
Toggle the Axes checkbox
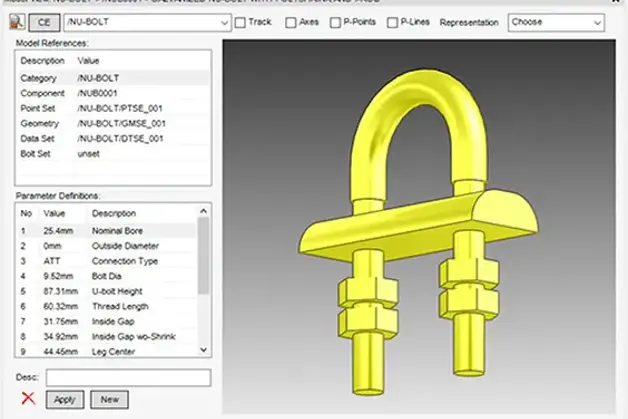(290, 21)
